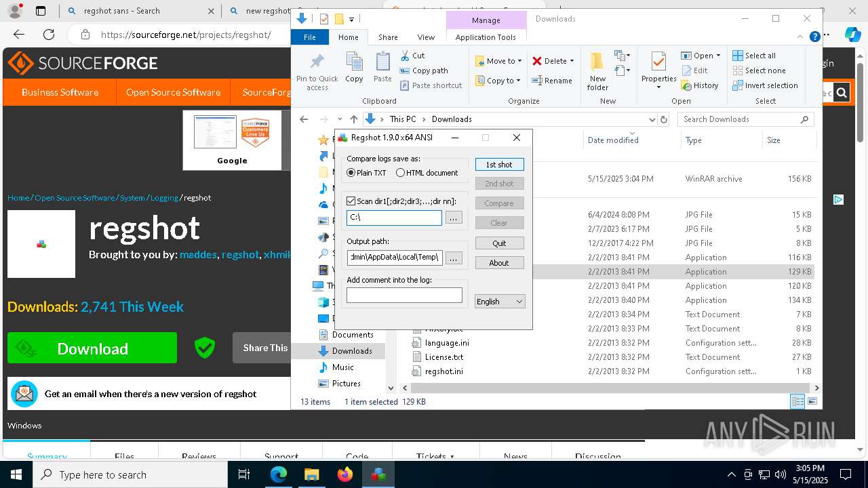Switch Explorer to details view icon

coord(798,402)
